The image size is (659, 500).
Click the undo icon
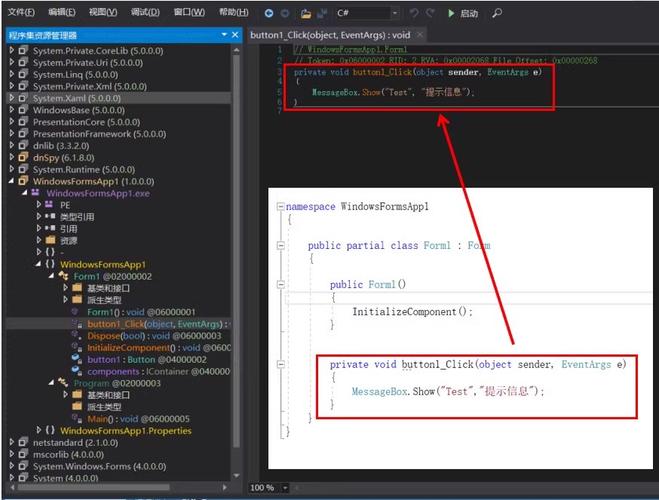click(414, 13)
